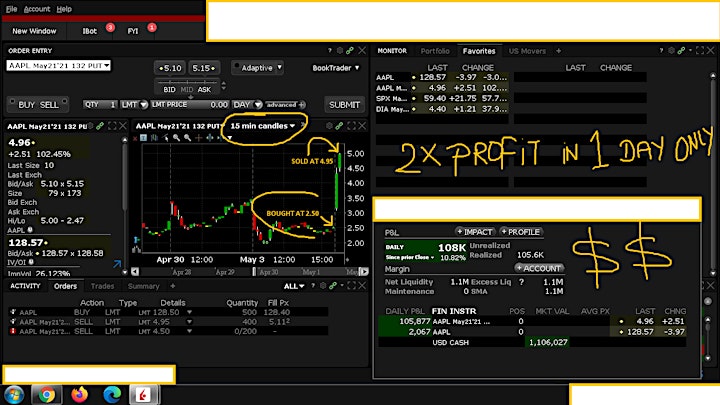Open Monitor panel settings gear

click(x=671, y=51)
